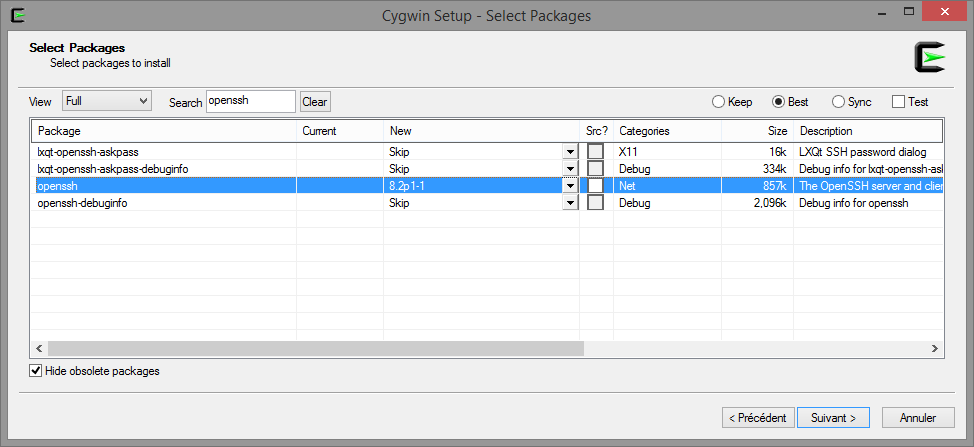Click the OpenSSH server and client description
This screenshot has width=974, height=447.
tap(871, 185)
